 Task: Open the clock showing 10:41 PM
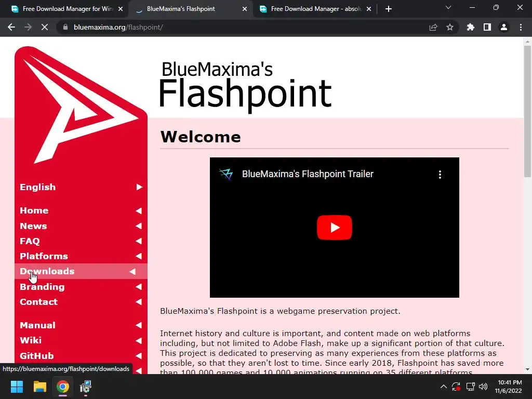point(508,387)
